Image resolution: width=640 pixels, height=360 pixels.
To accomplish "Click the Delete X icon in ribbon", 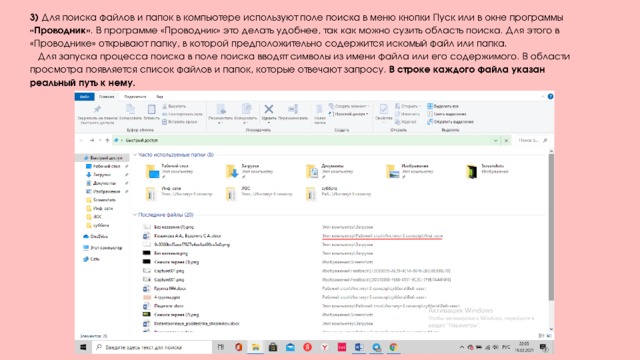I will coord(269,109).
